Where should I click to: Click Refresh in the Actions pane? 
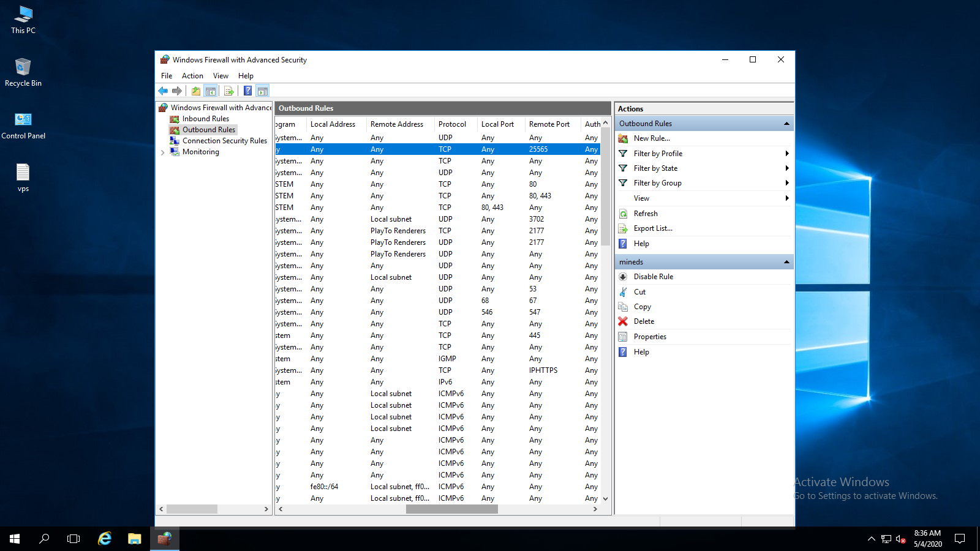[x=646, y=214]
